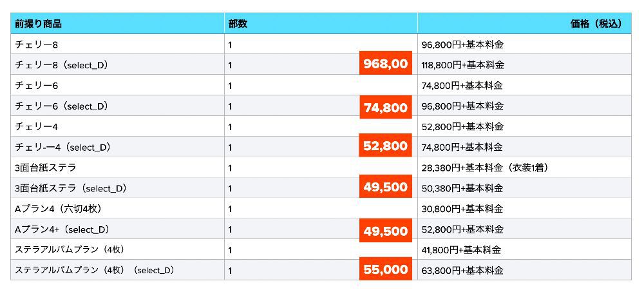The image size is (644, 290).
Task: Click the orange 968,00 price badge
Action: [x=385, y=64]
